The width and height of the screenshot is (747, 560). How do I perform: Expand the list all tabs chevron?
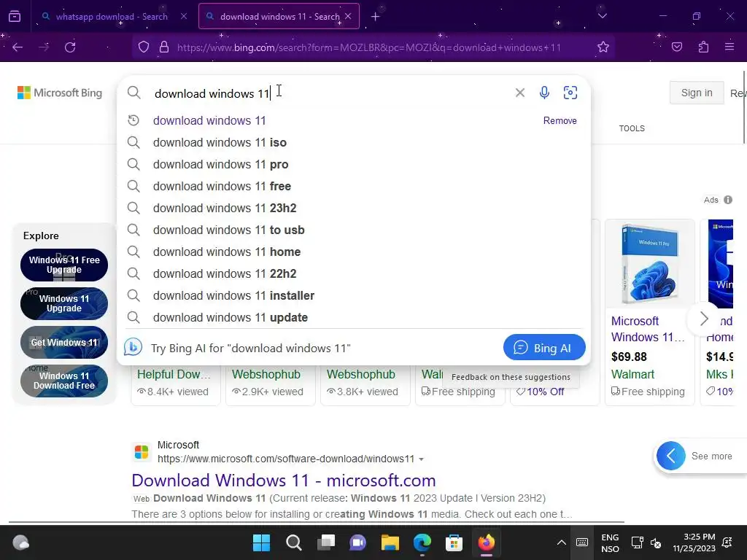coord(602,16)
